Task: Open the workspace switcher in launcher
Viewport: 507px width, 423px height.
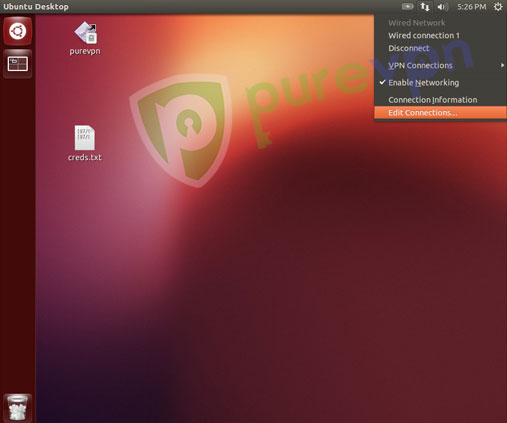Action: [x=17, y=63]
